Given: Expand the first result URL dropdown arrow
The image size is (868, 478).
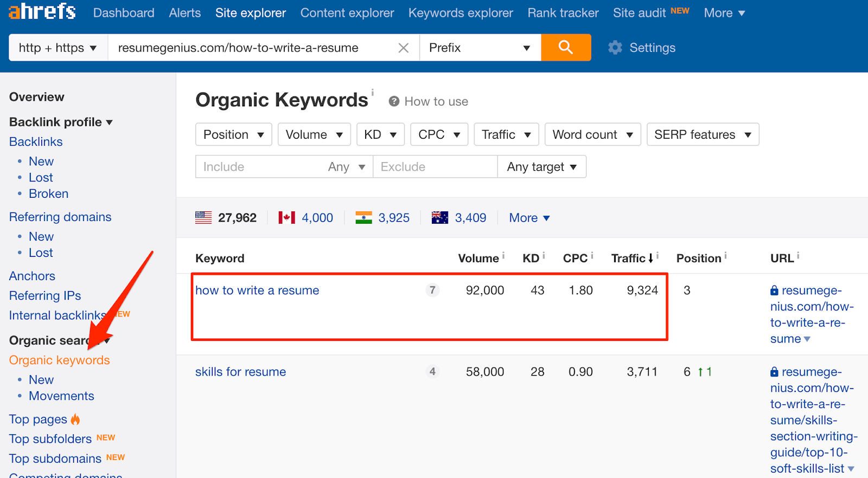Looking at the screenshot, I should click(807, 339).
